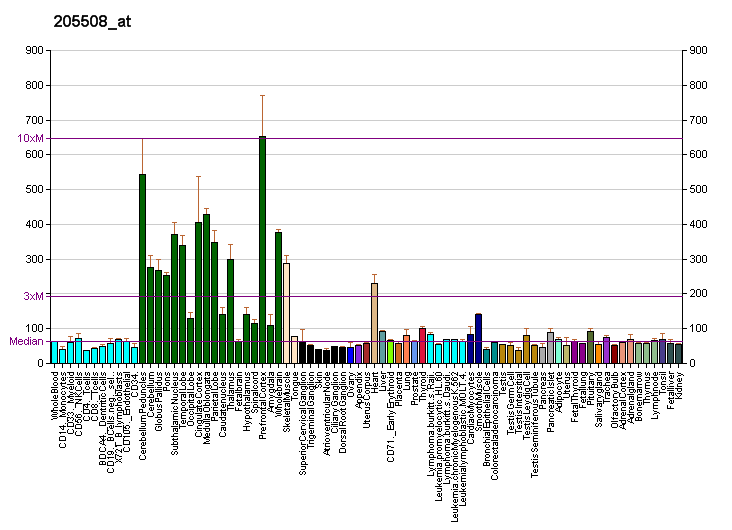Click the UterusCorpus axis label

click(x=366, y=400)
